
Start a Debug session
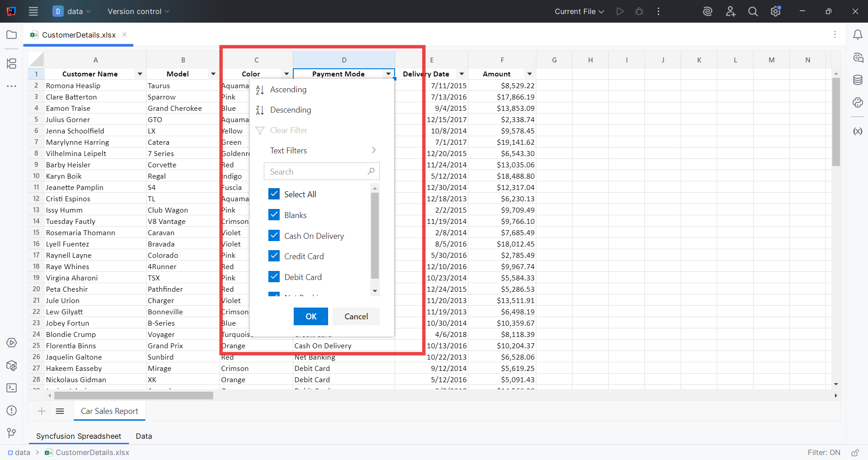639,11
